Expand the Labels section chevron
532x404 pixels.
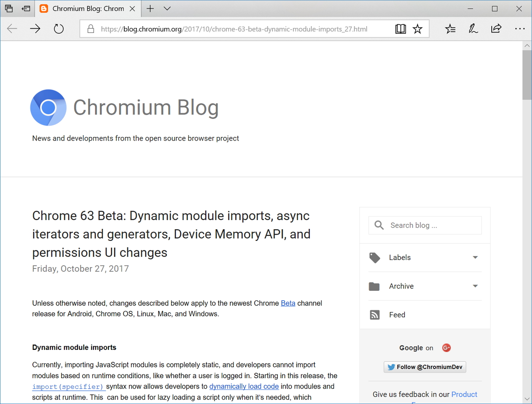click(x=475, y=258)
